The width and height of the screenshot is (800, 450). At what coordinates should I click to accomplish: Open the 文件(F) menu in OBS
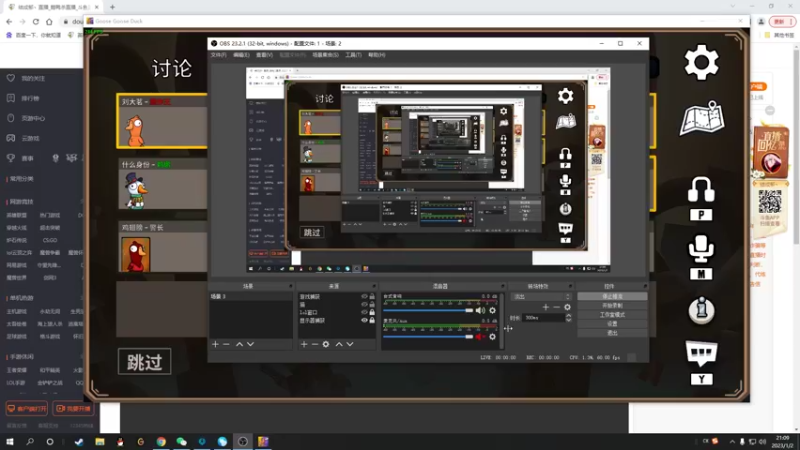tap(218, 55)
